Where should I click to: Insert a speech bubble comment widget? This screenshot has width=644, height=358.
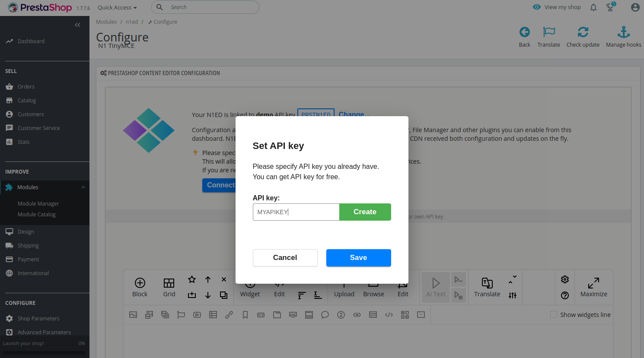point(325,315)
